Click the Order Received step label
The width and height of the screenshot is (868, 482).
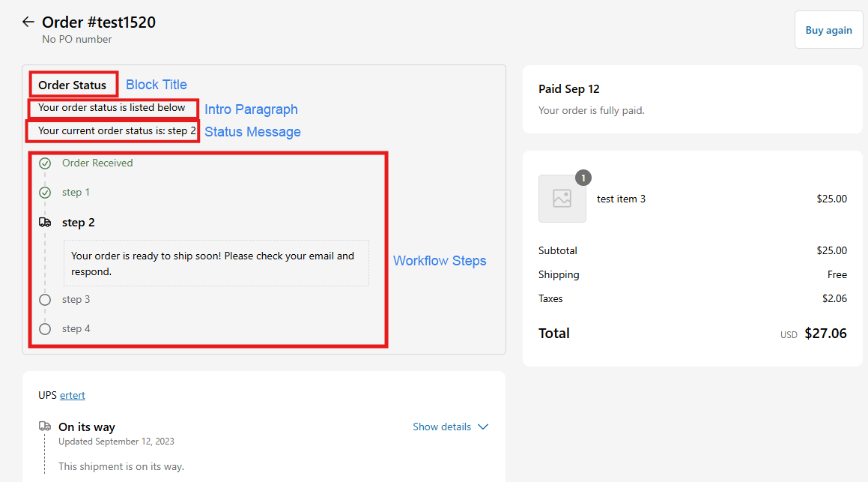pos(97,163)
